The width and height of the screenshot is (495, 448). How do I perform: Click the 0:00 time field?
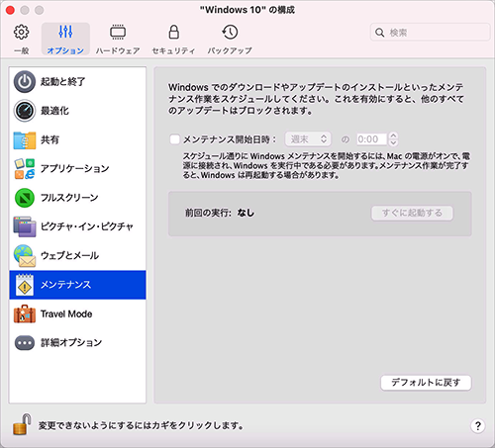coord(371,139)
